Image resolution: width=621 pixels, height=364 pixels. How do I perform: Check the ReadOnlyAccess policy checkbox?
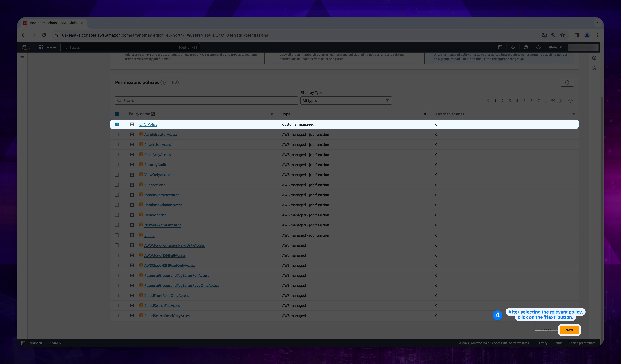click(117, 155)
